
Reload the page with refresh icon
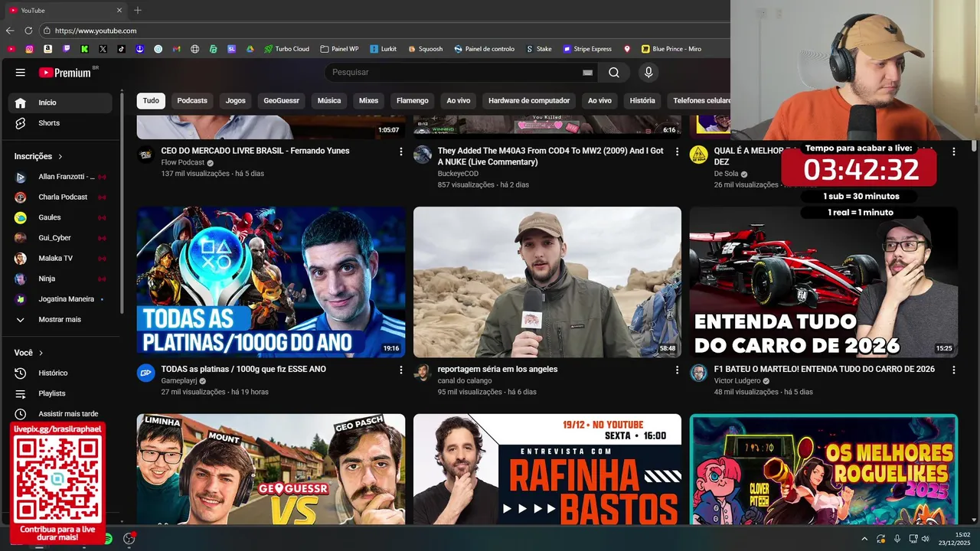coord(28,31)
